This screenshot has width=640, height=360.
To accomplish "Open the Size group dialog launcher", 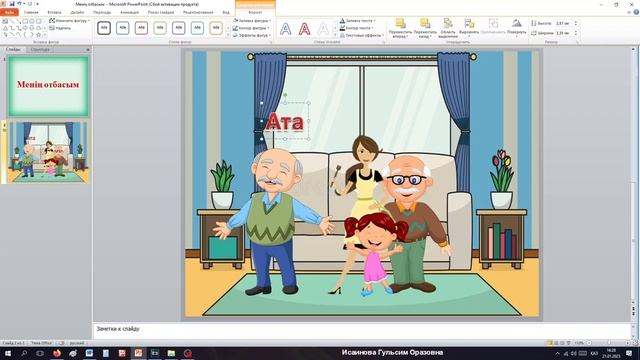I will (577, 42).
